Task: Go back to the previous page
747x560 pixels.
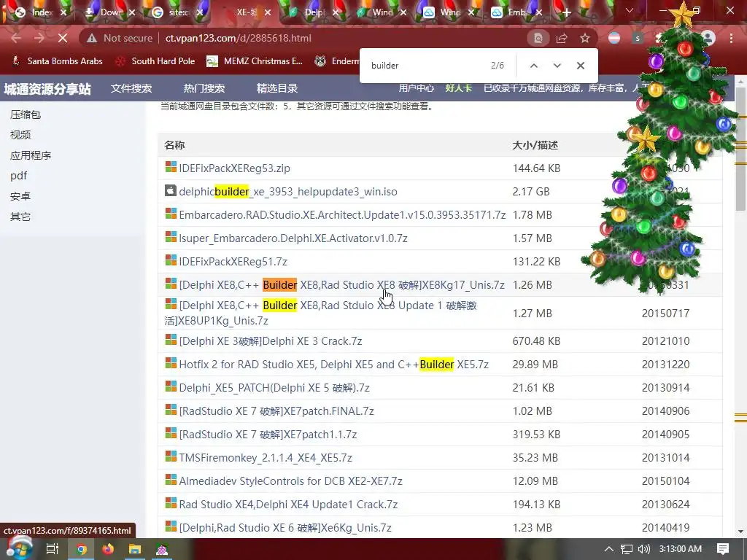Action: pos(16,38)
